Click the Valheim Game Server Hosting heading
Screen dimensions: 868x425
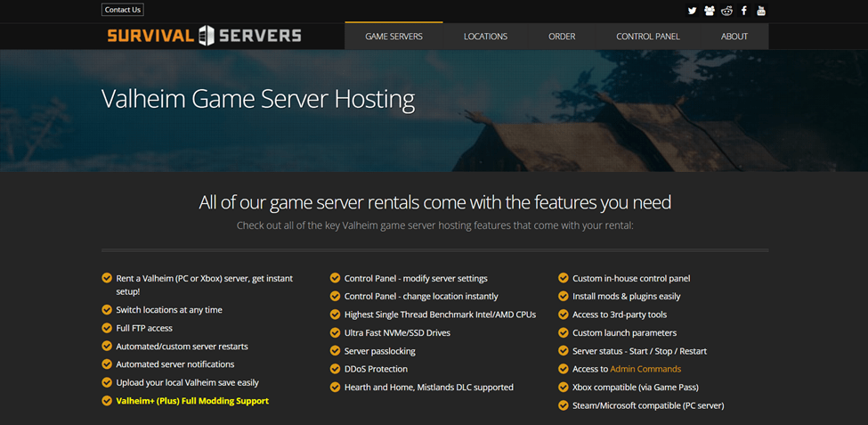click(x=258, y=99)
